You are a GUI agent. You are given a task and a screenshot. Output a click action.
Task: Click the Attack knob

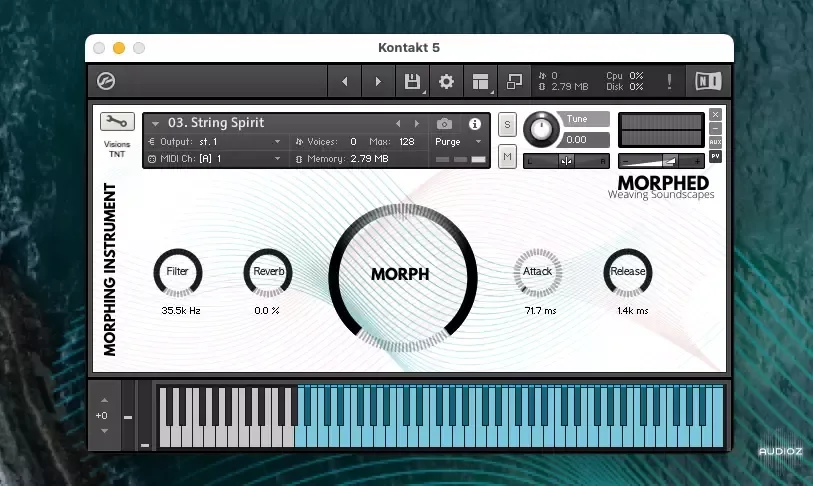[x=538, y=272]
